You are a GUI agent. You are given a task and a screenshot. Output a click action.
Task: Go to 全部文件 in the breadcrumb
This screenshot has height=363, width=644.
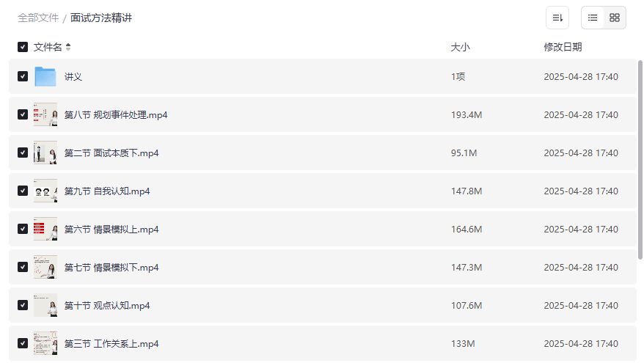(x=38, y=18)
